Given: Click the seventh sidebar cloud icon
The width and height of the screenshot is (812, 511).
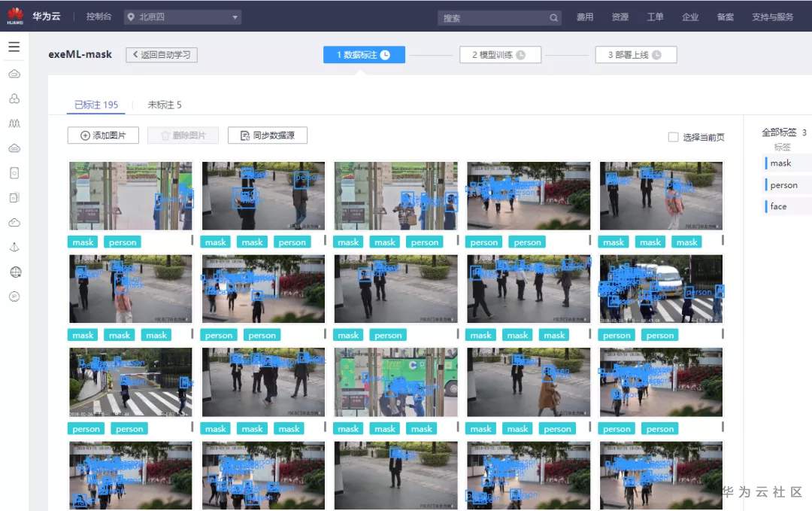Looking at the screenshot, I should click(x=14, y=222).
